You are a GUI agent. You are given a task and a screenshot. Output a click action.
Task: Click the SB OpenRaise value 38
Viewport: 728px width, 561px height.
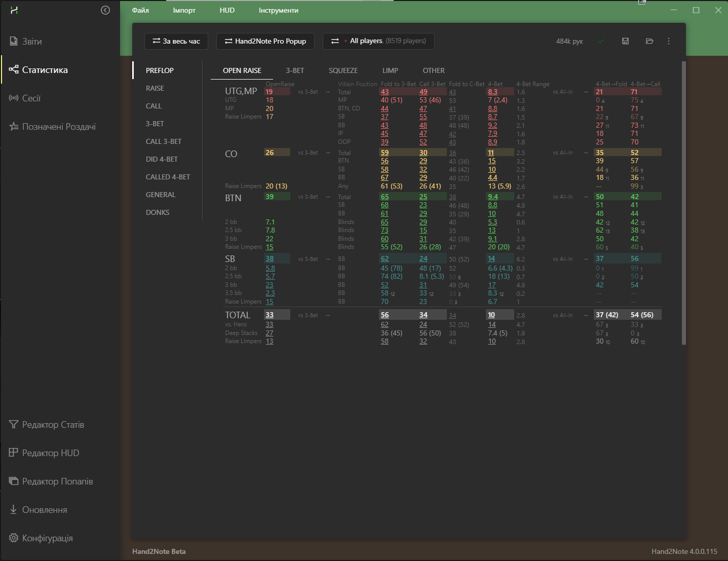pyautogui.click(x=270, y=258)
